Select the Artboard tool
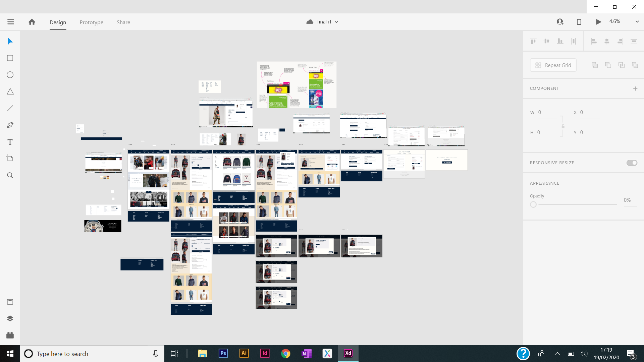Screen dimensions: 644x362 [10, 158]
